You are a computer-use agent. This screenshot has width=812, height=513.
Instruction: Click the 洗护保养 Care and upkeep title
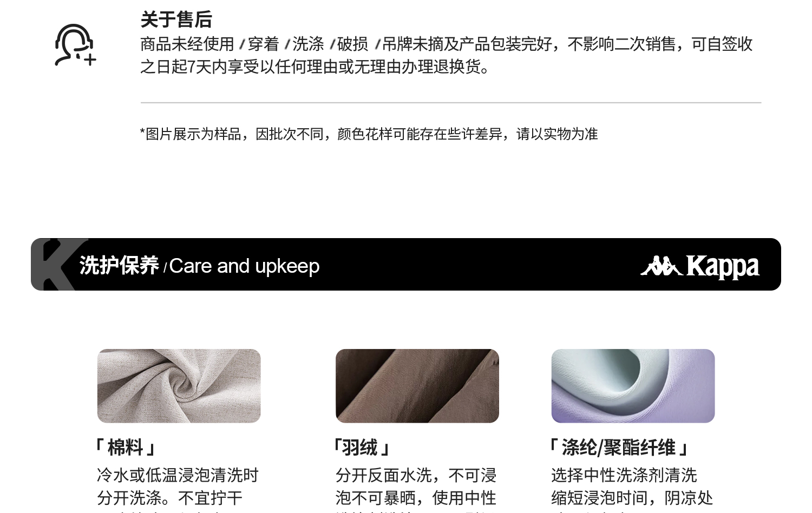199,266
